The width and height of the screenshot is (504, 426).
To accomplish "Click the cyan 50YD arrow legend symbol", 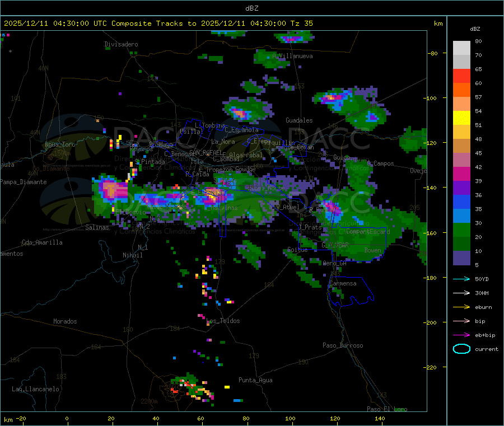I will click(461, 279).
